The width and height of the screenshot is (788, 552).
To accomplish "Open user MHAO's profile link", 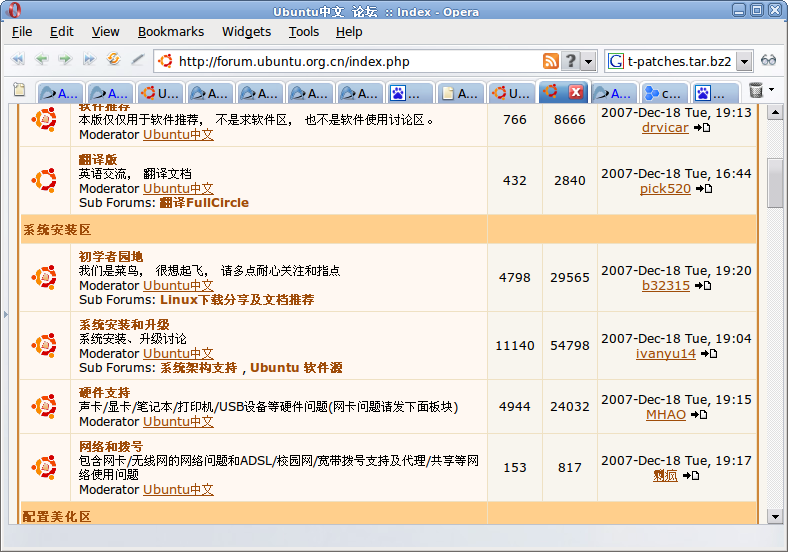I will pyautogui.click(x=665, y=415).
